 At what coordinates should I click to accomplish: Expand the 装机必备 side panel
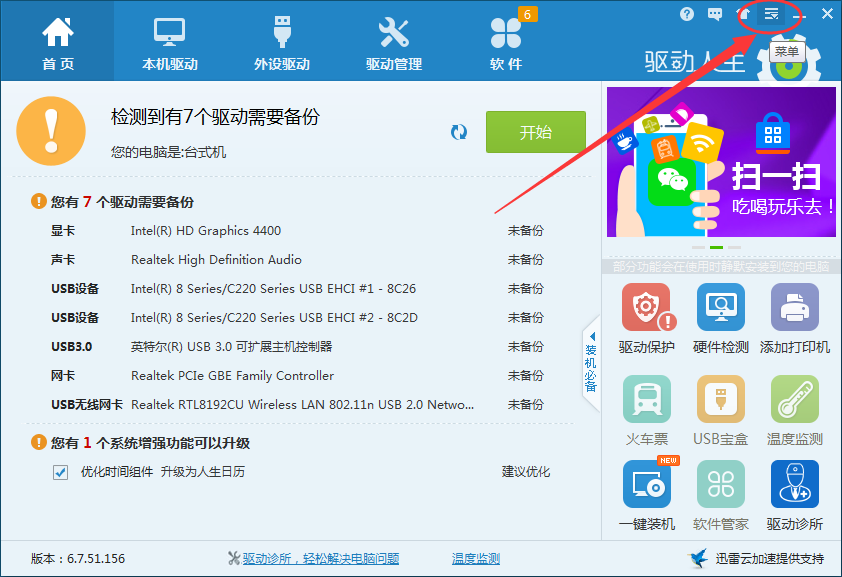click(591, 363)
